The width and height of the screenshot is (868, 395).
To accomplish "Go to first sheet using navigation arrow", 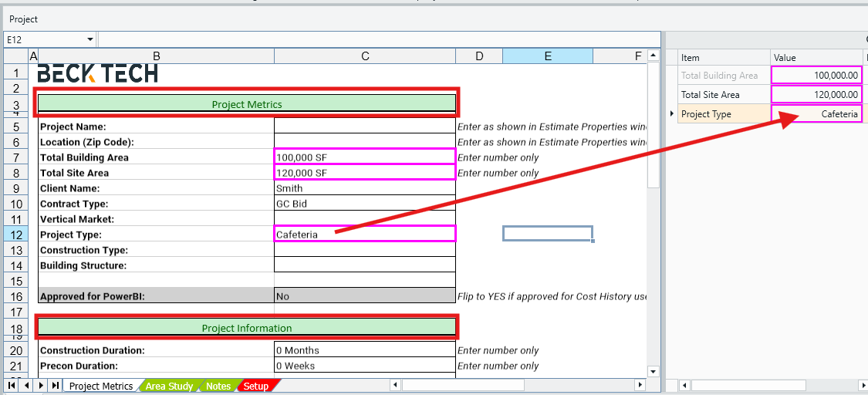I will click(x=12, y=385).
